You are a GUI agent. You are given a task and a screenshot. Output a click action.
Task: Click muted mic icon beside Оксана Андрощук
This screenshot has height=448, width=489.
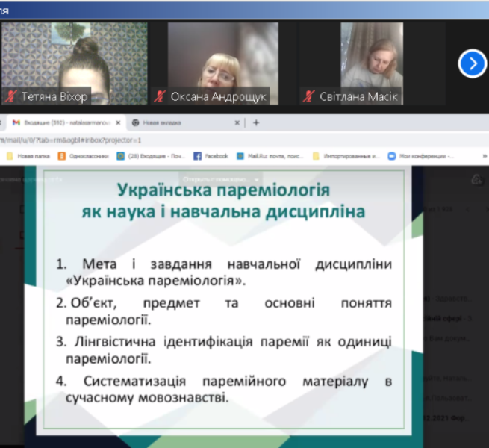click(161, 97)
